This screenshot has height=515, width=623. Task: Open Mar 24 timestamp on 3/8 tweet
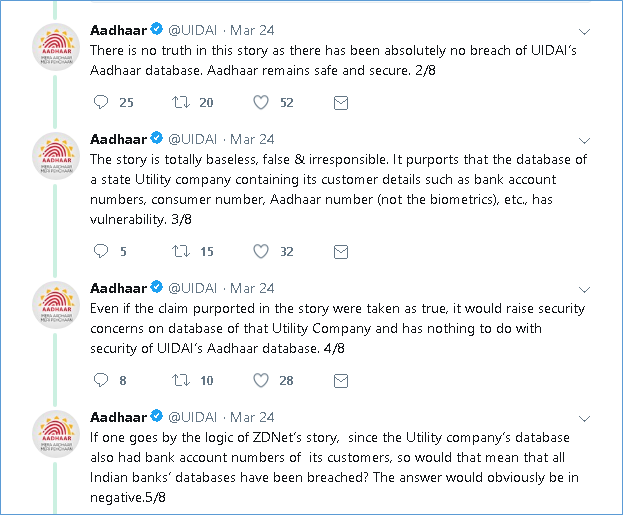[x=252, y=139]
